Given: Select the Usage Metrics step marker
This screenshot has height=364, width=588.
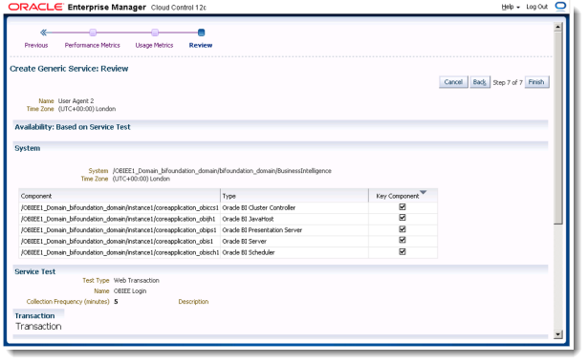Looking at the screenshot, I should 155,32.
